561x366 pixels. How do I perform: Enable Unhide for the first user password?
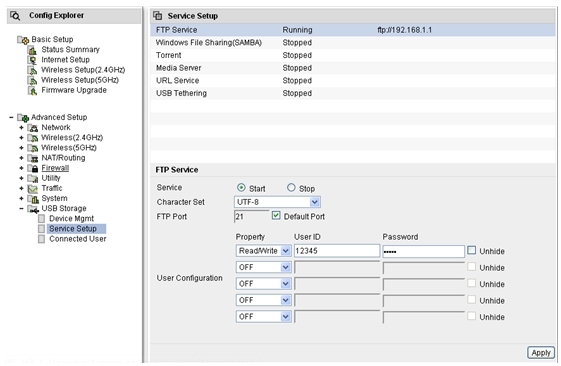(472, 250)
